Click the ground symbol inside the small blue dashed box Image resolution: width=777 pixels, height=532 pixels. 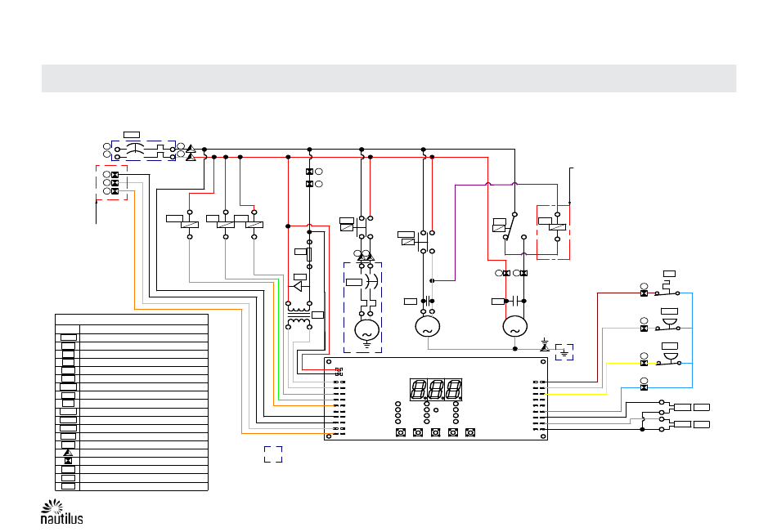click(564, 353)
